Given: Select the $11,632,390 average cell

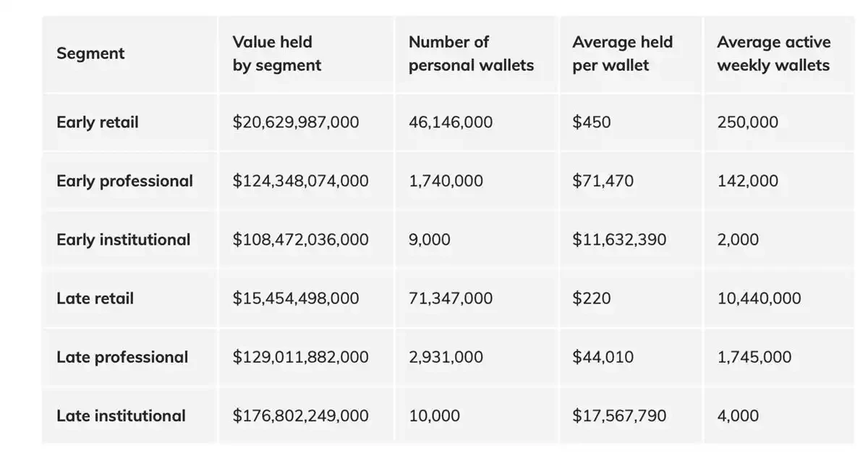Looking at the screenshot, I should pos(619,240).
